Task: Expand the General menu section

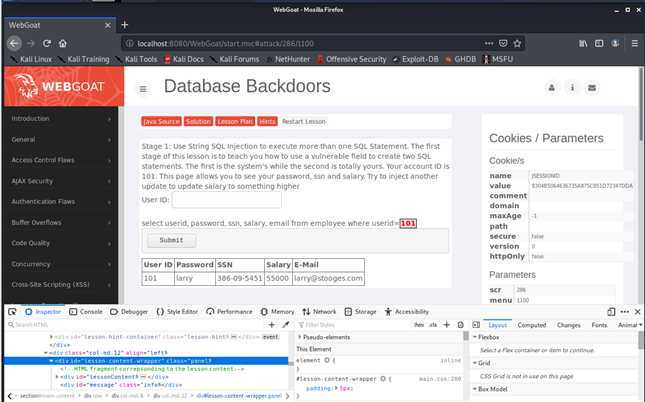Action: pos(61,139)
